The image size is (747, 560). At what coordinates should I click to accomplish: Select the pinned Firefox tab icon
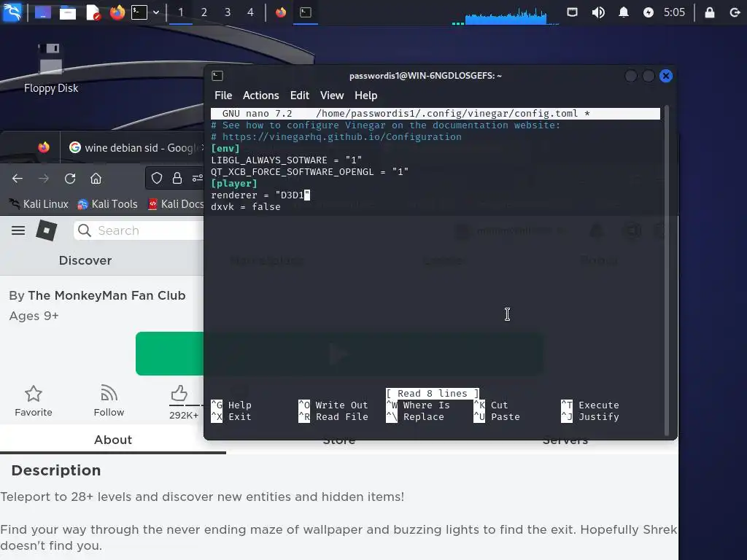[44, 147]
